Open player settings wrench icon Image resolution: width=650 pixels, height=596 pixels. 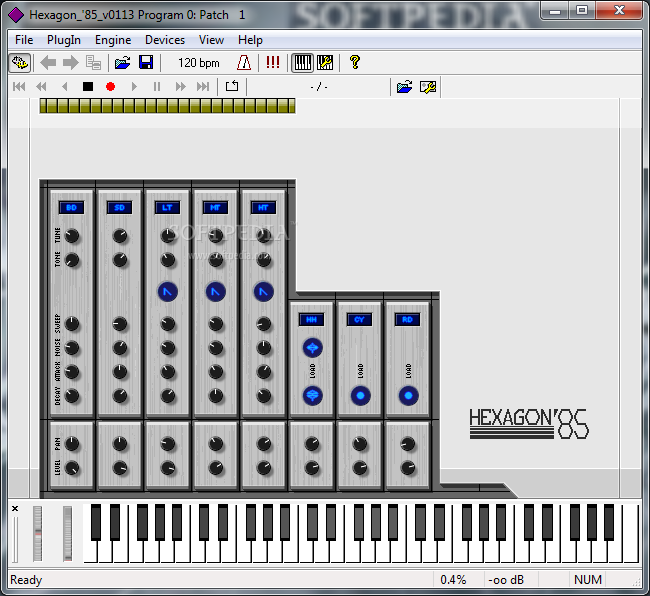point(428,87)
